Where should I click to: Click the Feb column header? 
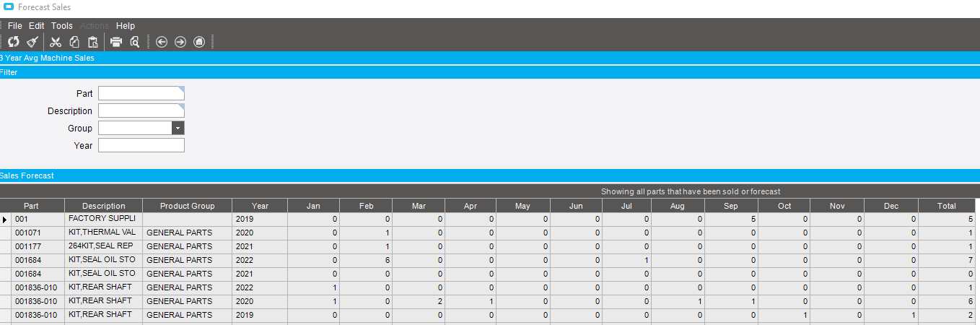click(366, 206)
